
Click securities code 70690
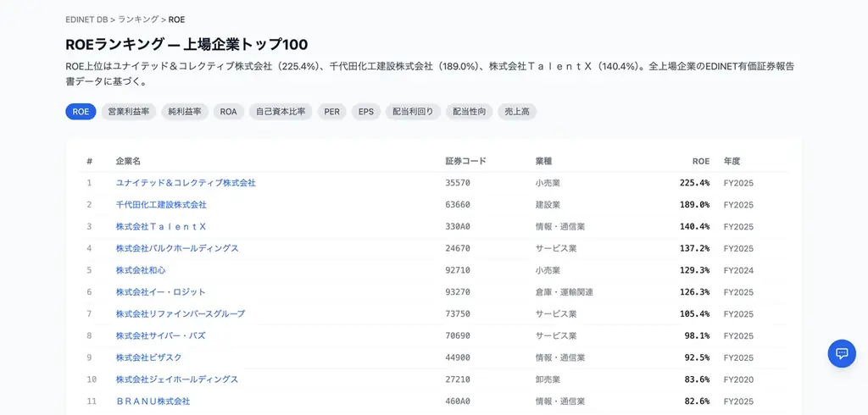tap(458, 336)
